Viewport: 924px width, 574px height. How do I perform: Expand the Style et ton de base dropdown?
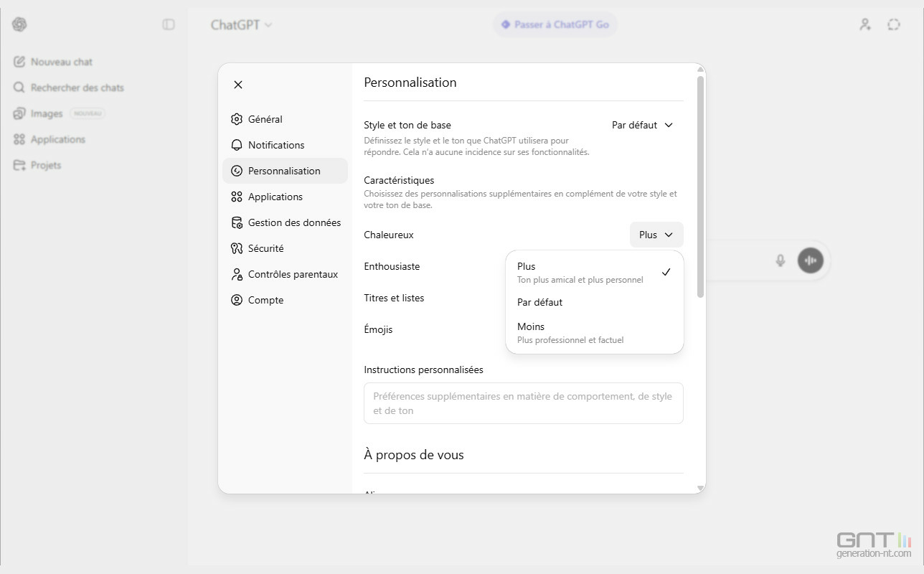pyautogui.click(x=642, y=125)
